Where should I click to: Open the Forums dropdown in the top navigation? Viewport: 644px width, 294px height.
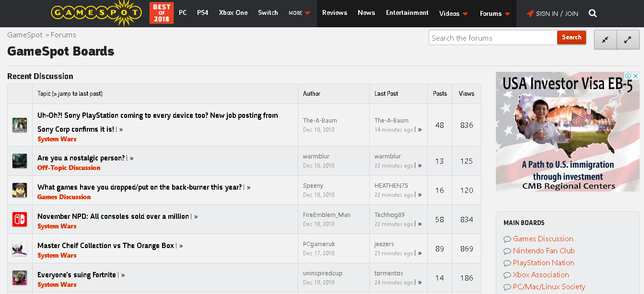(x=495, y=13)
